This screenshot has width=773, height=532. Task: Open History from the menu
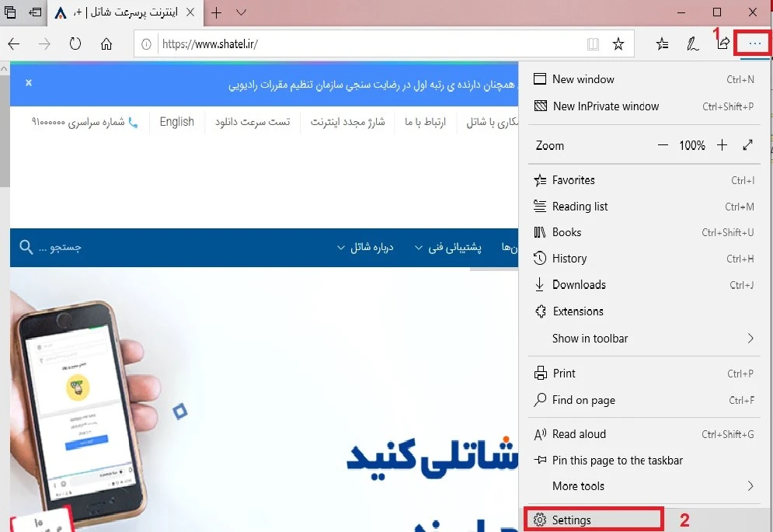pyautogui.click(x=644, y=259)
